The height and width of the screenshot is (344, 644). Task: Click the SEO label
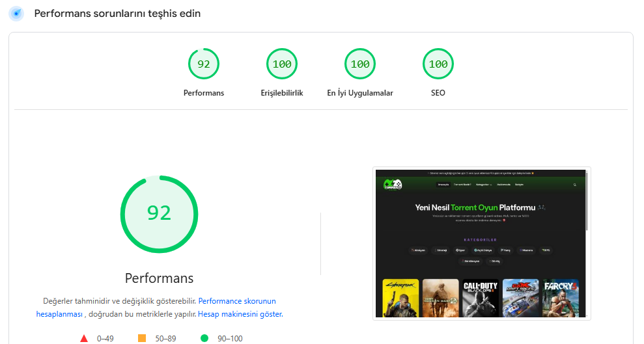(438, 93)
